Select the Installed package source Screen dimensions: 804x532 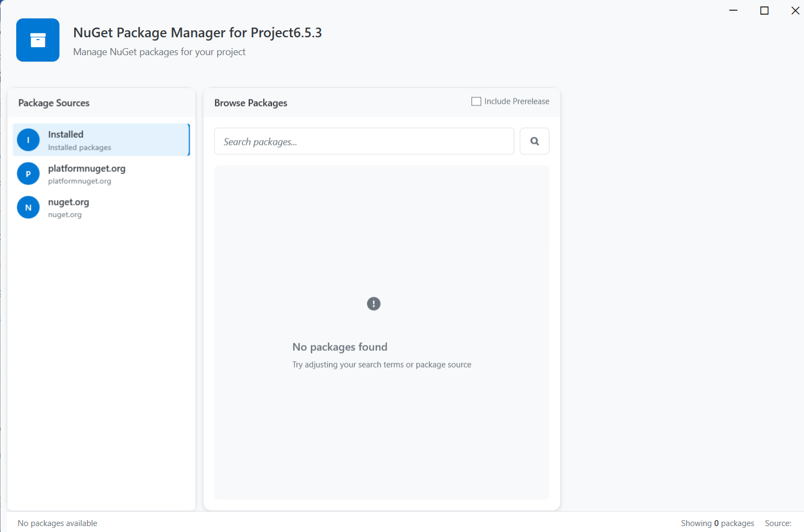[x=101, y=140]
